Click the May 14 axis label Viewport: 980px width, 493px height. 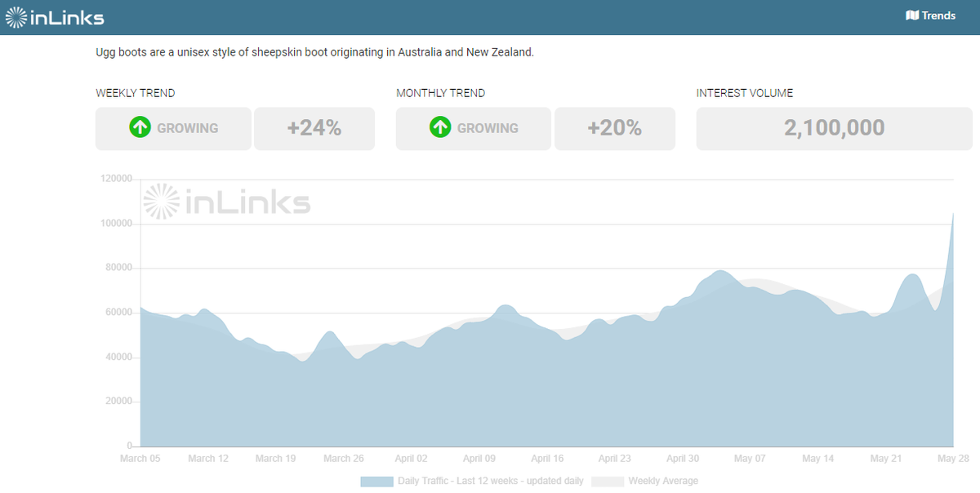click(x=817, y=459)
